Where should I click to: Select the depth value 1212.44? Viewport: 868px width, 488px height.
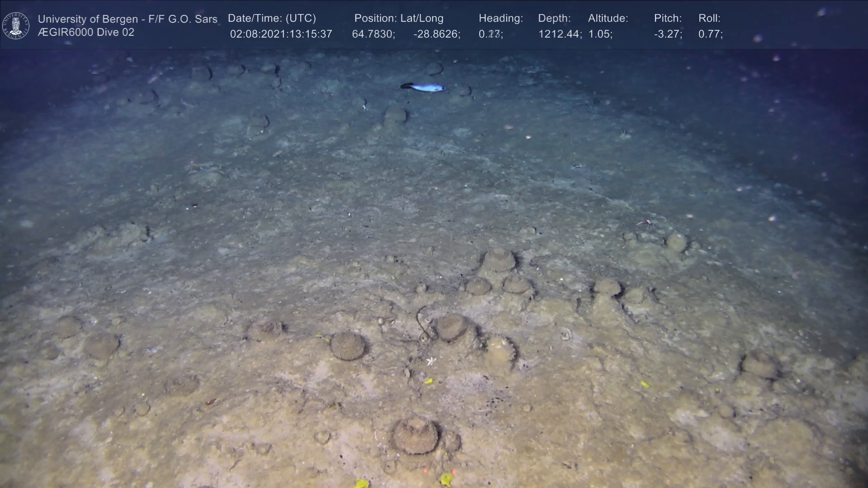pyautogui.click(x=560, y=34)
